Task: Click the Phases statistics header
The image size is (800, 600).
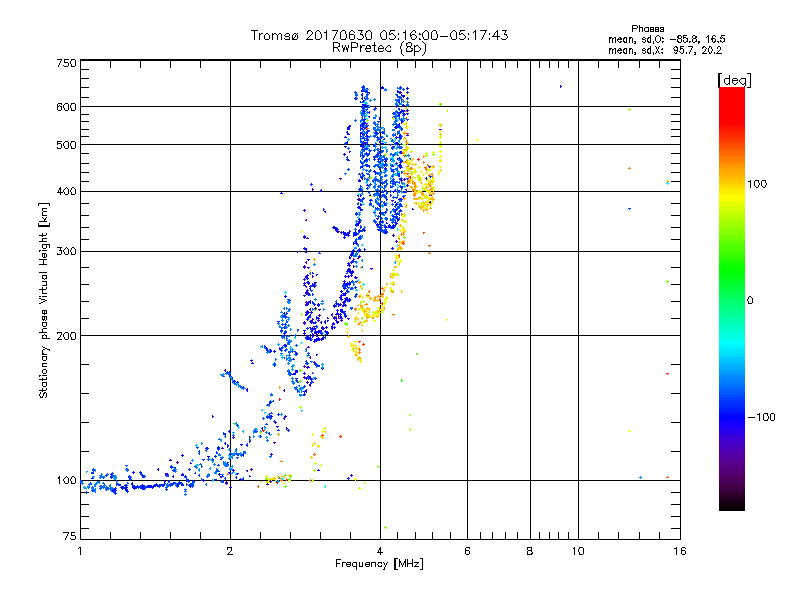Action: [x=647, y=29]
